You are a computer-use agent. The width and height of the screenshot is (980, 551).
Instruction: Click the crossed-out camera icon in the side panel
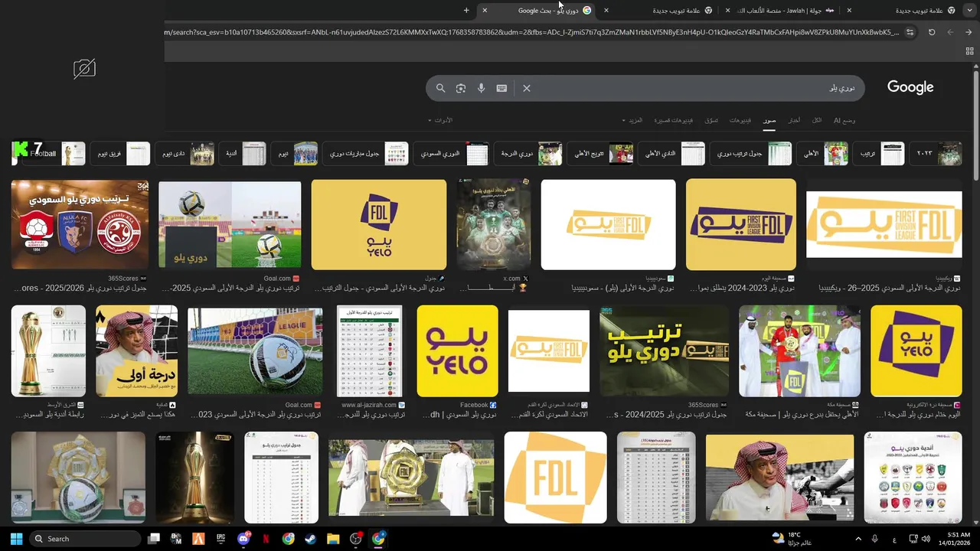[x=84, y=69]
